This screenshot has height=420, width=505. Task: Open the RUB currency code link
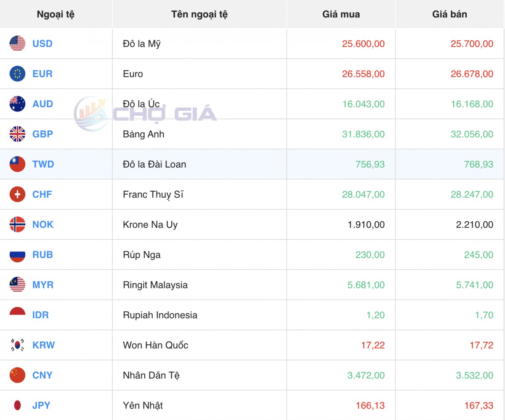click(x=42, y=255)
